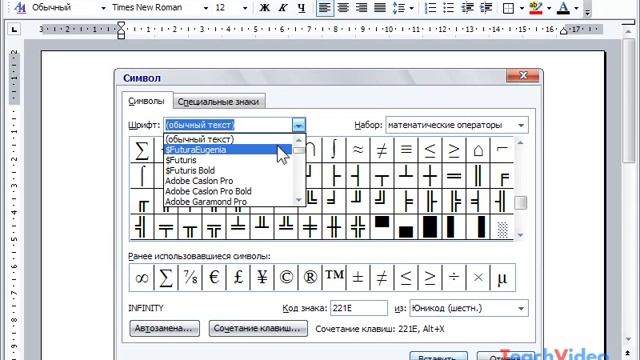Pick the integral ∫ symbol in grid
The width and height of the screenshot is (640, 360).
pos(334,149)
